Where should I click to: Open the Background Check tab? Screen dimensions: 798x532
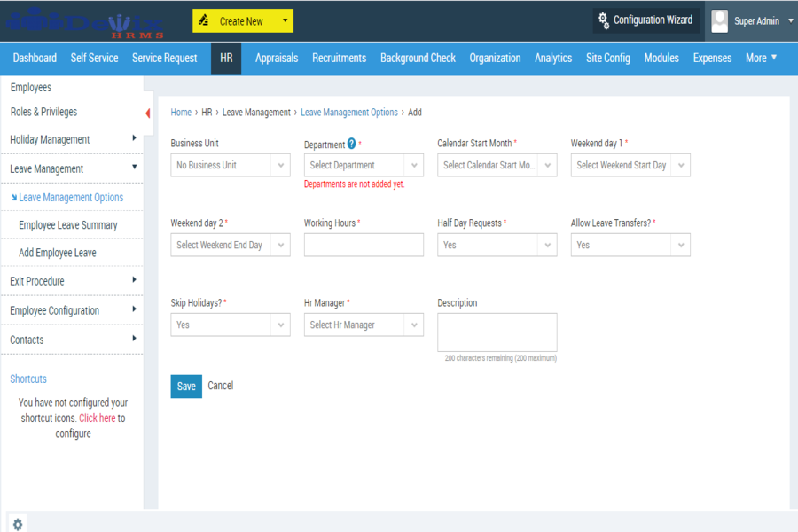[x=418, y=58]
